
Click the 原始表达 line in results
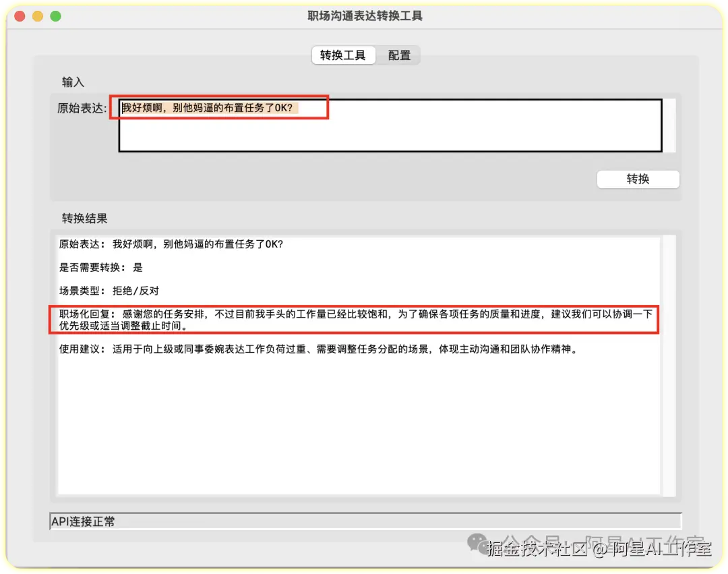click(x=171, y=244)
